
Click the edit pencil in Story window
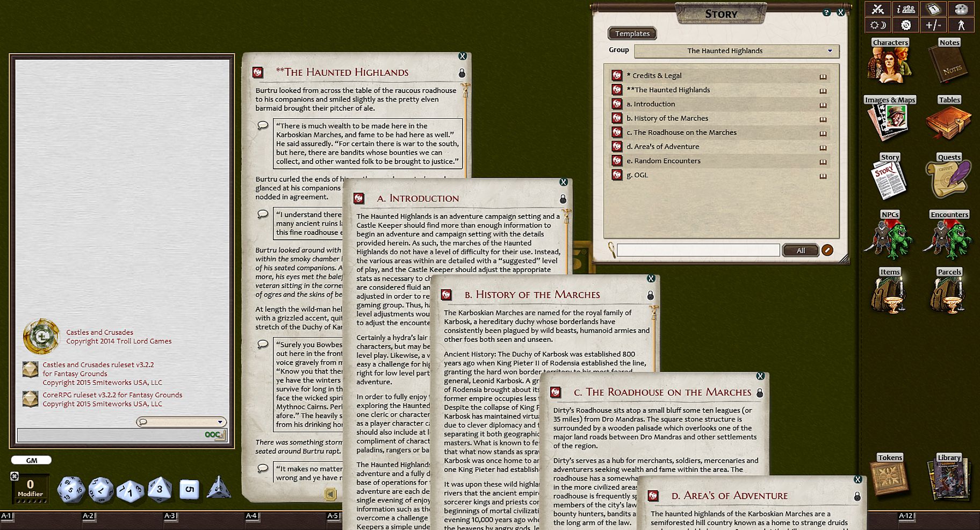coord(827,250)
